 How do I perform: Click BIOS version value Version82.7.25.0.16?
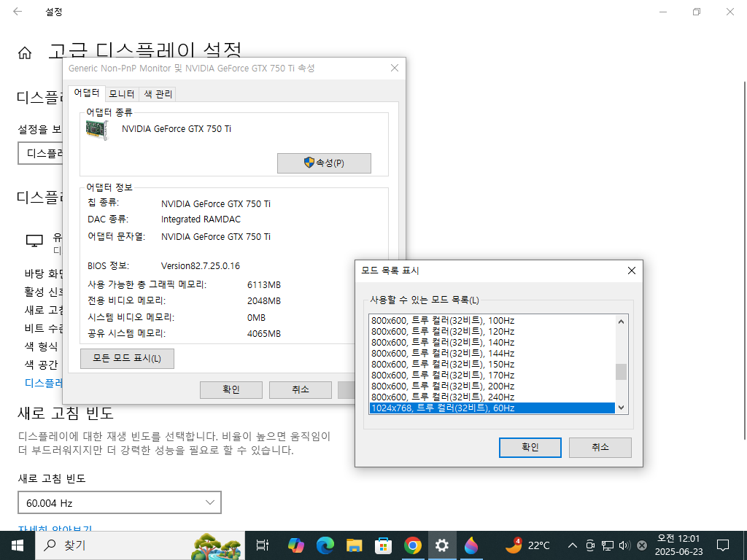click(x=201, y=266)
